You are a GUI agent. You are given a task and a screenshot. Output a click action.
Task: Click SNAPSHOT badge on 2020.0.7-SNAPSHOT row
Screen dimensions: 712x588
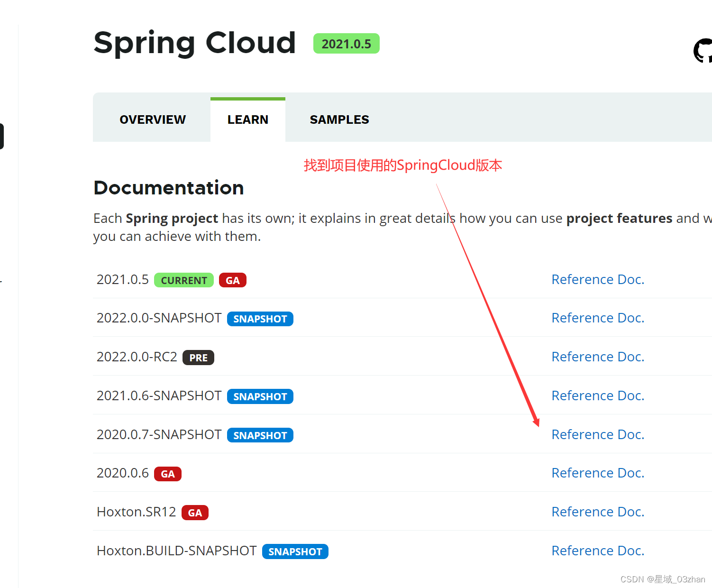(x=260, y=435)
